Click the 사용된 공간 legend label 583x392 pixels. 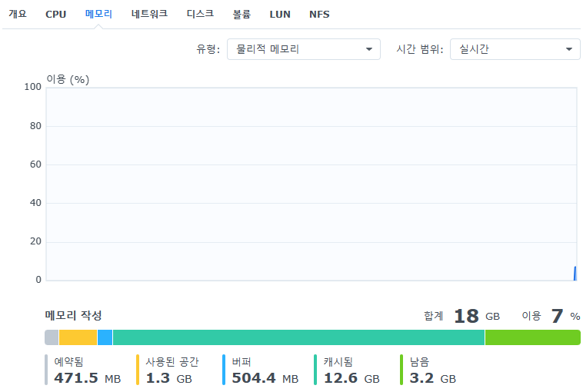click(172, 361)
